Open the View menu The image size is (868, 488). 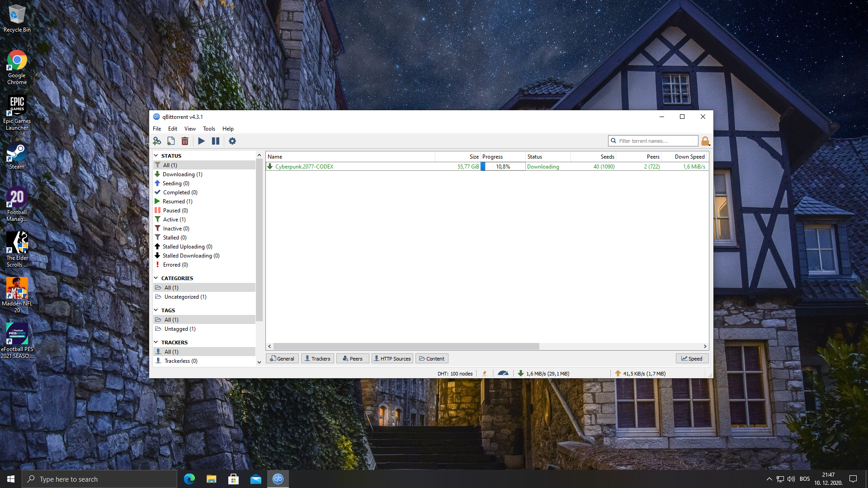pyautogui.click(x=190, y=129)
